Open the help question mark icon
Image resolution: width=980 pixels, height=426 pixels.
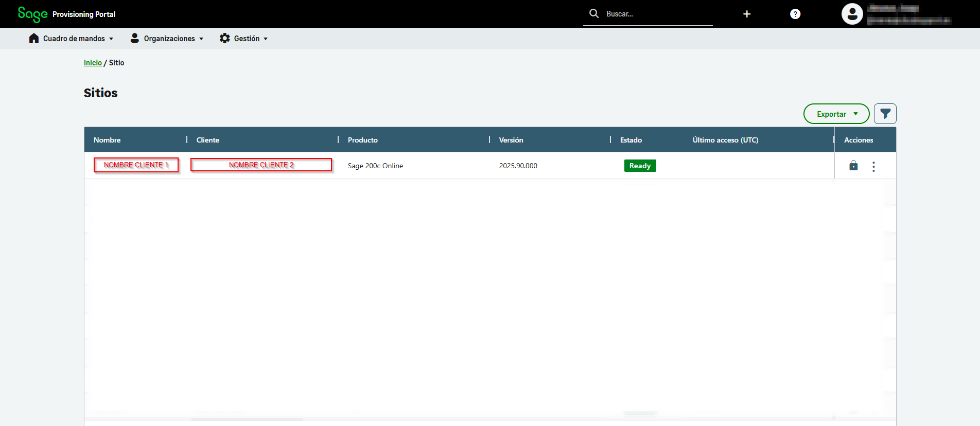click(795, 14)
